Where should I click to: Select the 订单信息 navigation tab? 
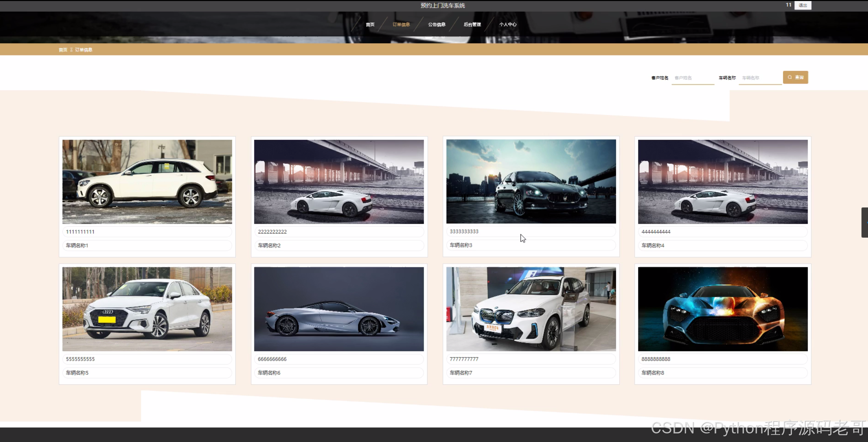(401, 24)
